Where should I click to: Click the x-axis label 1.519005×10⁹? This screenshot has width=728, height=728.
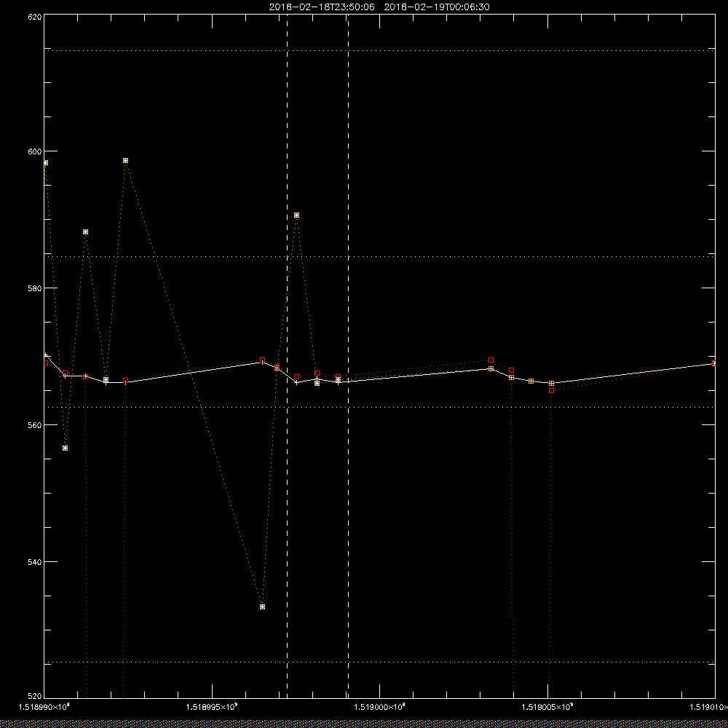click(547, 707)
